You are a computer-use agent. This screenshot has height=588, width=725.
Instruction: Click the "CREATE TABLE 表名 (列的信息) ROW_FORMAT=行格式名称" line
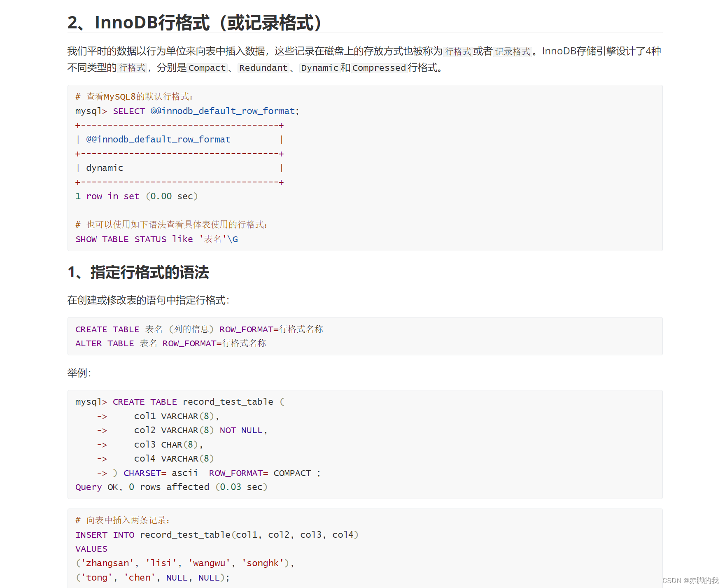click(x=199, y=329)
